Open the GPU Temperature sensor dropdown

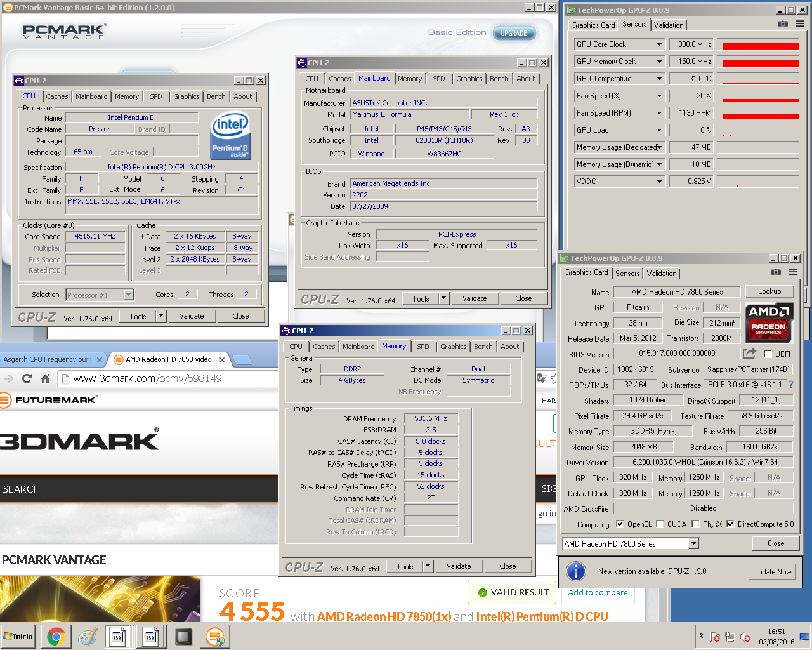[659, 79]
